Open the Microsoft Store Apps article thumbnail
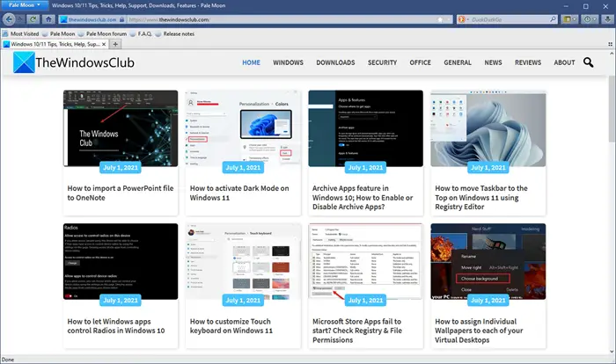 [x=366, y=261]
